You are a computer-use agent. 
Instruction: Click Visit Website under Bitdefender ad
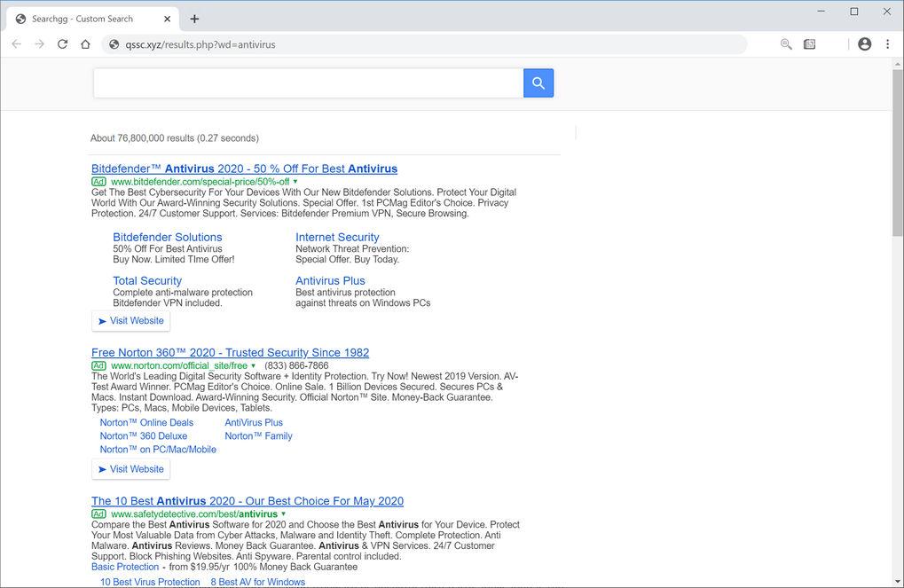point(131,321)
